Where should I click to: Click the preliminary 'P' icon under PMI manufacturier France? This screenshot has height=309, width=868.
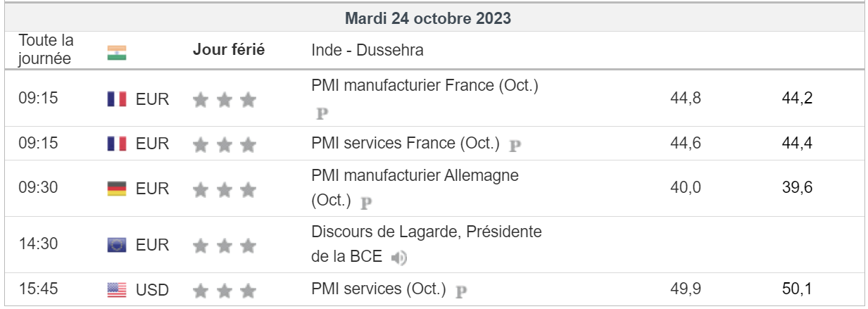pos(322,113)
